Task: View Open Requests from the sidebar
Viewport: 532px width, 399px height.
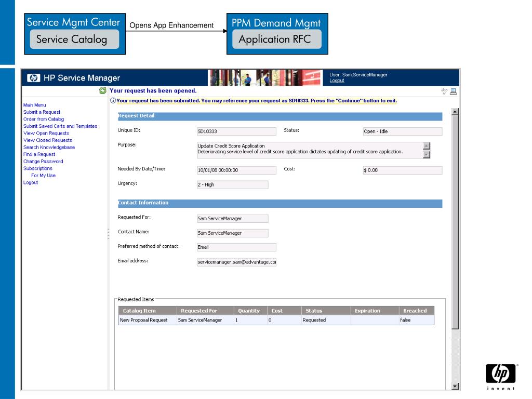Action: [x=46, y=134]
